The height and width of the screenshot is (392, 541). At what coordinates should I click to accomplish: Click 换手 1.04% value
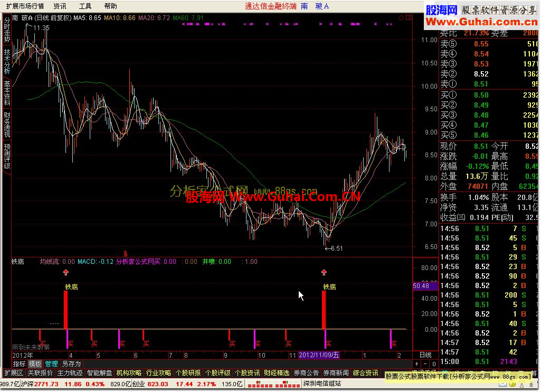coord(478,197)
